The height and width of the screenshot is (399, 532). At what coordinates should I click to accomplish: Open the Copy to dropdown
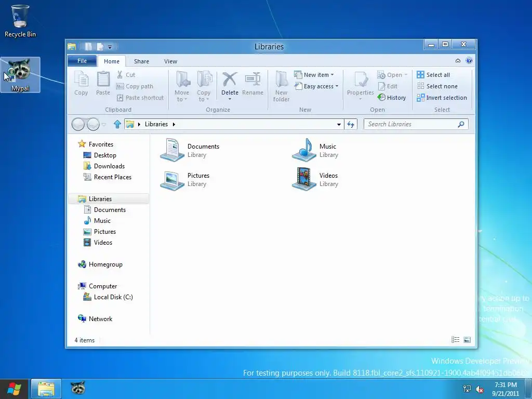(204, 96)
